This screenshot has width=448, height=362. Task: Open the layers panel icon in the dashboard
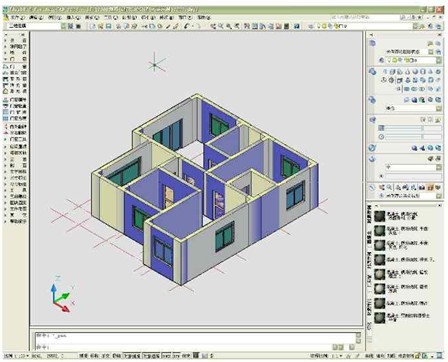click(x=372, y=43)
